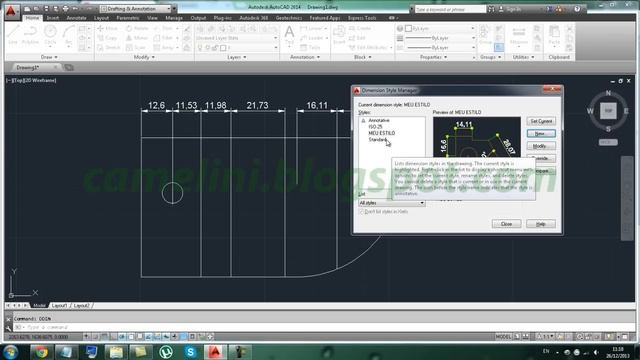Click the object color swatch in Properties panel
This screenshot has height=360, width=640.
pos(408,29)
